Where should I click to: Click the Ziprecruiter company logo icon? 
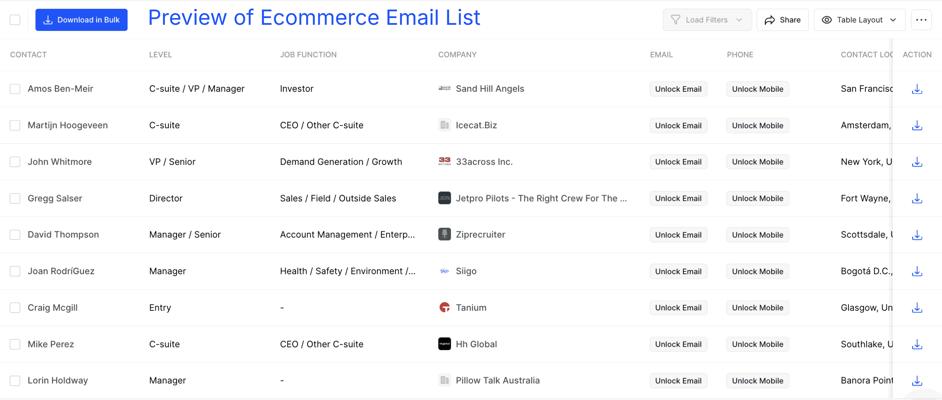[x=445, y=235]
